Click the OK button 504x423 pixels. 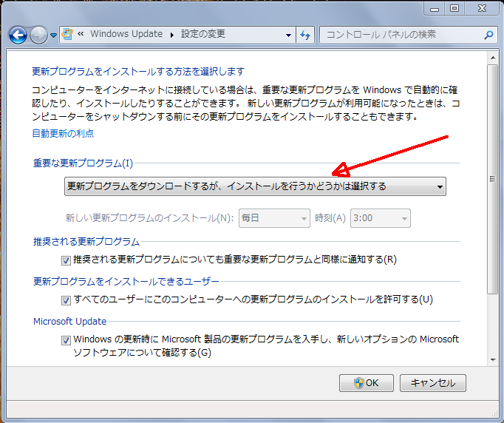(367, 383)
